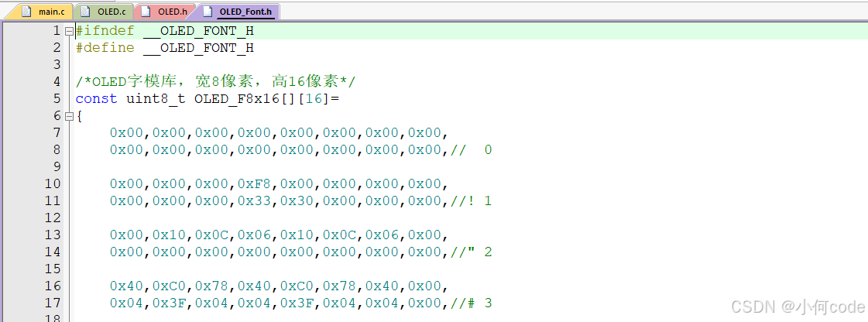
Task: Switch to the OLED.h tab
Action: pos(164,11)
